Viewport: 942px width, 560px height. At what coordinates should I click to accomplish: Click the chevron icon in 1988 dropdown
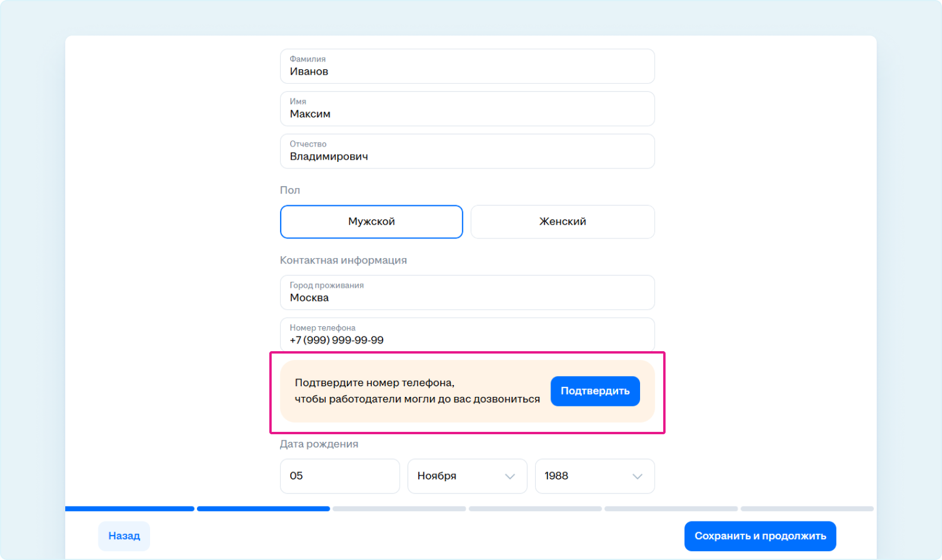(x=637, y=476)
